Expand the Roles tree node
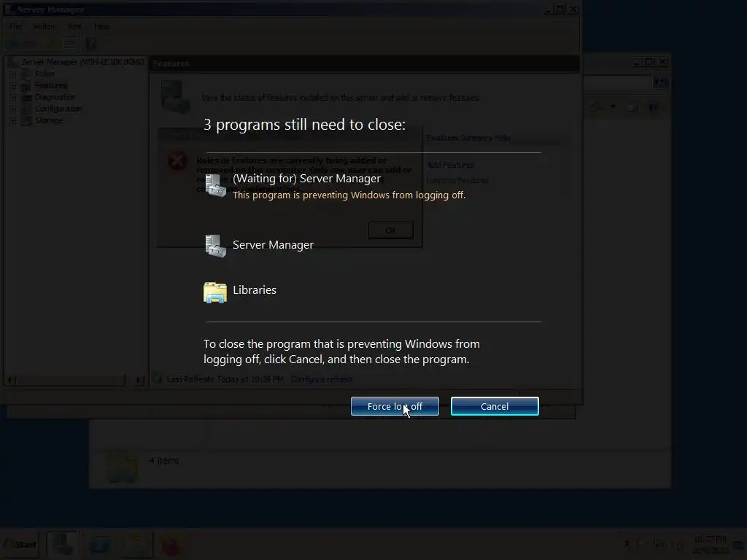 13,74
